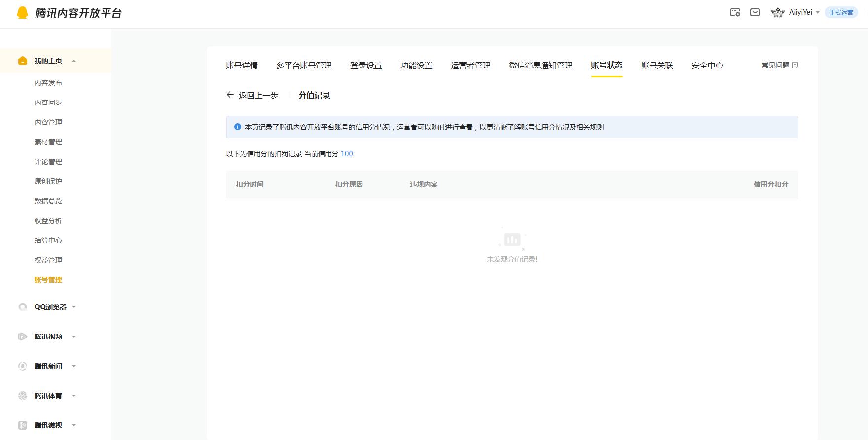
Task: Collapse the 我的主页 section arrow
Action: [74, 61]
